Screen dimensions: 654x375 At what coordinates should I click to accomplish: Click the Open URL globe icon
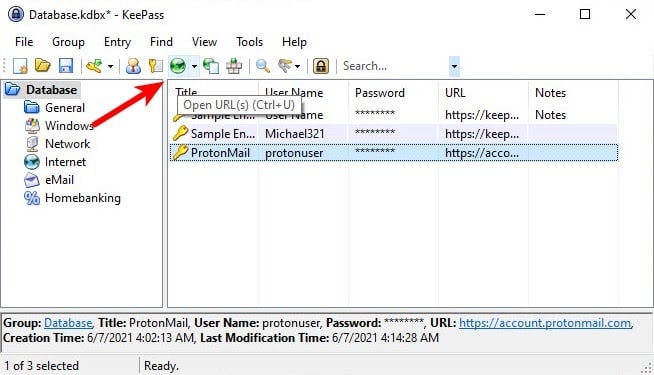click(x=178, y=66)
